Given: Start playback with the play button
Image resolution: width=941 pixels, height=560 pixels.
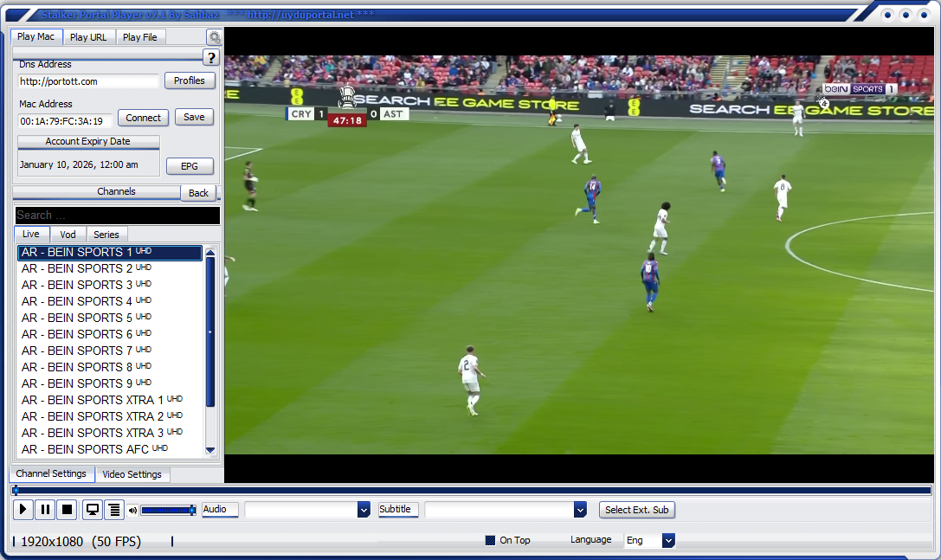Looking at the screenshot, I should tap(23, 510).
